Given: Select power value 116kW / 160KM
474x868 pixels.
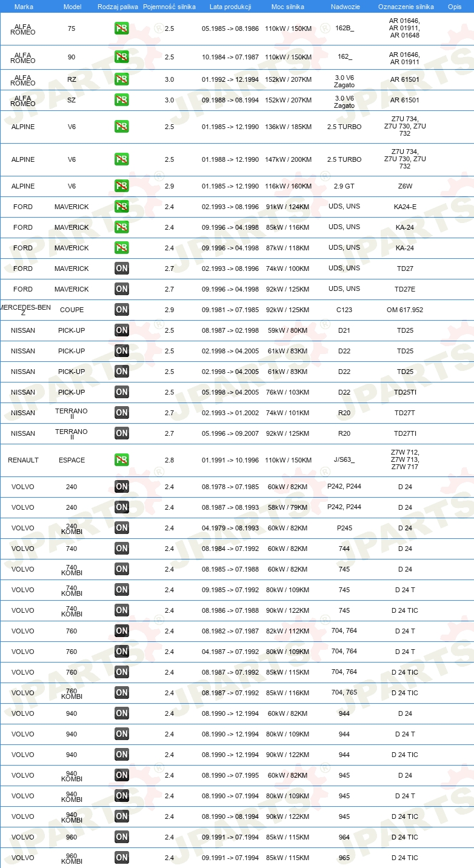Looking at the screenshot, I should coord(288,186).
